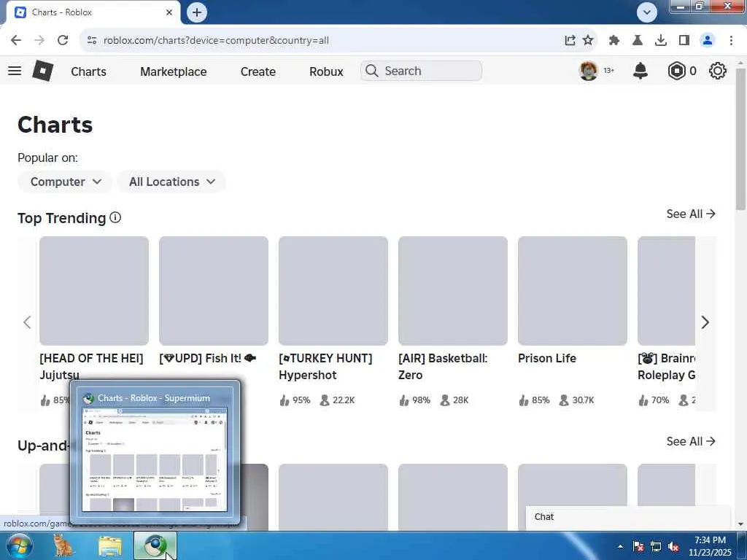Open the Windows Start button

20,545
